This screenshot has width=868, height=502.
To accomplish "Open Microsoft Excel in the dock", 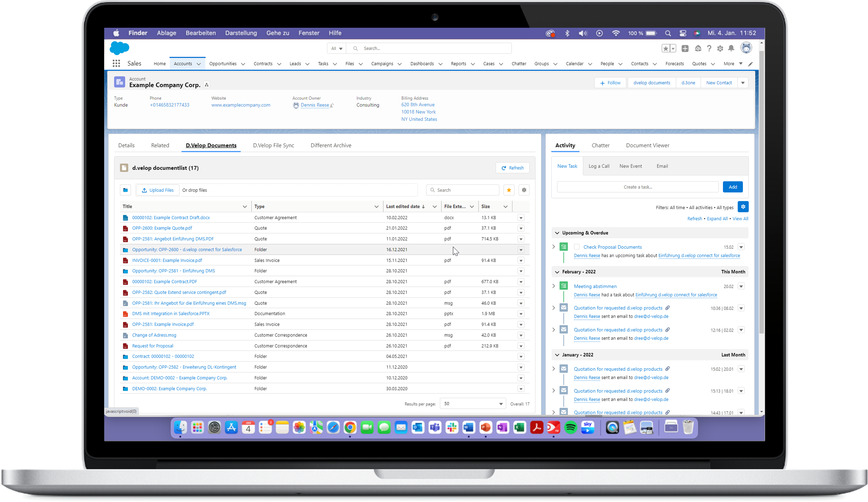I will tap(519, 427).
